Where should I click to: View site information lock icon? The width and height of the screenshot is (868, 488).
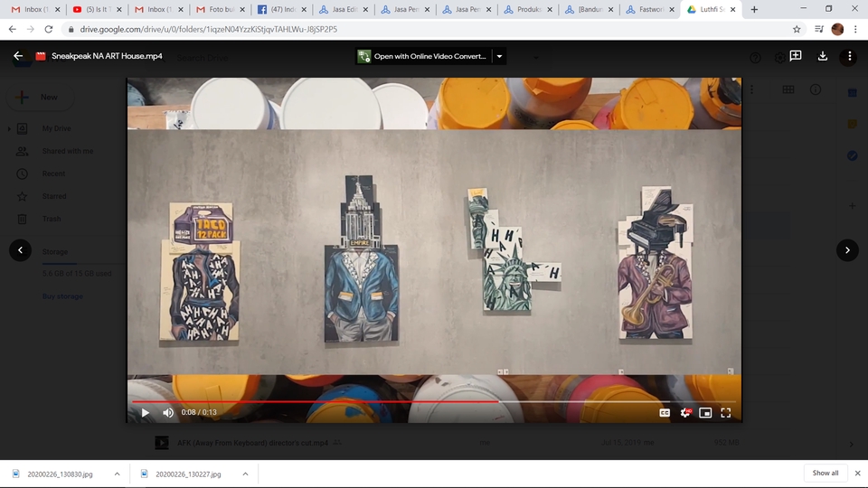(x=71, y=29)
